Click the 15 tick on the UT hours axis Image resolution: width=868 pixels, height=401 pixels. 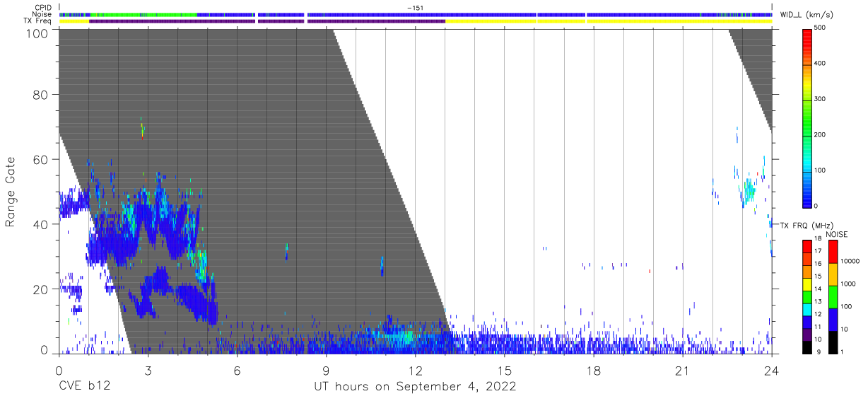(505, 370)
